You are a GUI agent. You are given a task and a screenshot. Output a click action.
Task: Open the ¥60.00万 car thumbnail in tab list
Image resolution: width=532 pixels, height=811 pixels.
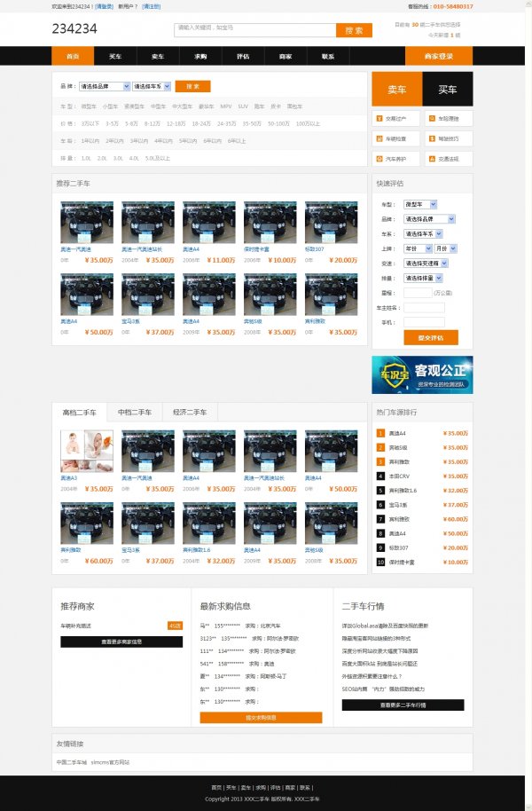pos(87,523)
